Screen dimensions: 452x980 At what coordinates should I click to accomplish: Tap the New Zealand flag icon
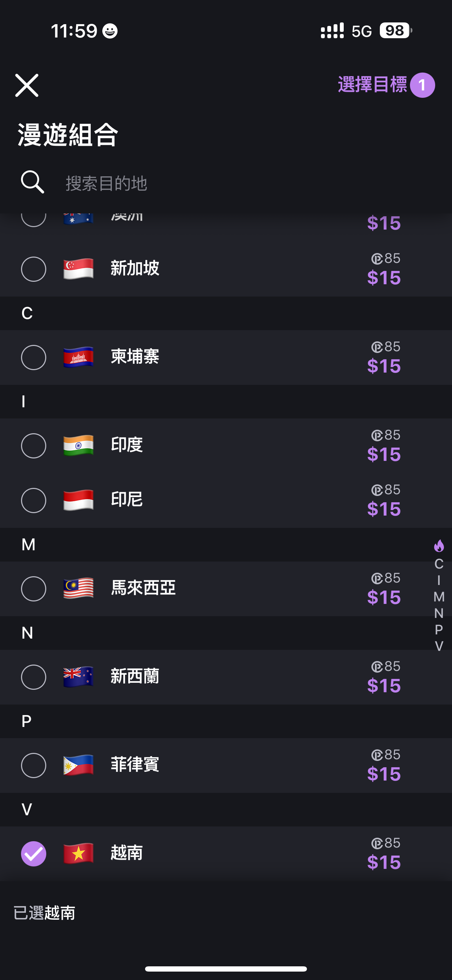click(78, 677)
